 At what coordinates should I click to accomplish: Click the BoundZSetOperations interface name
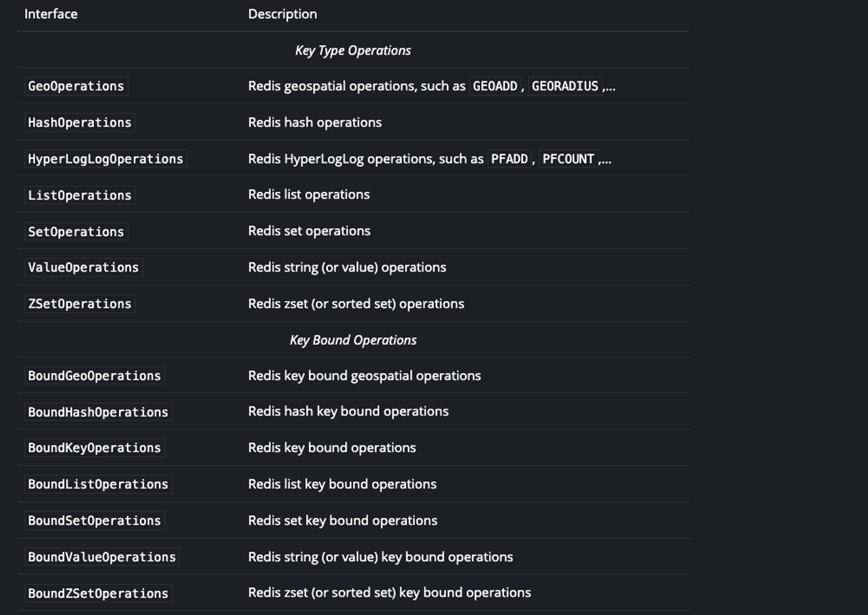tap(98, 593)
